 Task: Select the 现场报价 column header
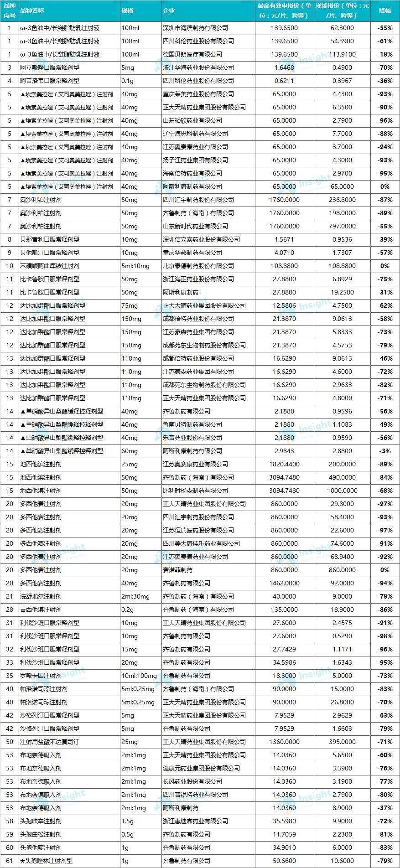pyautogui.click(x=342, y=10)
